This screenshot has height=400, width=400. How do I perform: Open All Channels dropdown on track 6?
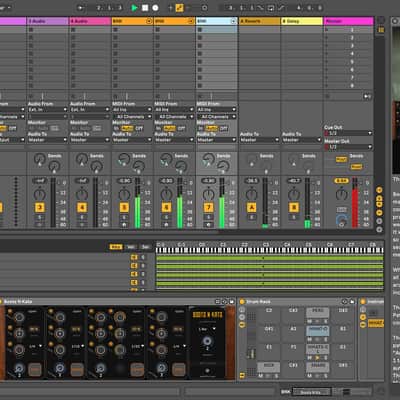(174, 117)
